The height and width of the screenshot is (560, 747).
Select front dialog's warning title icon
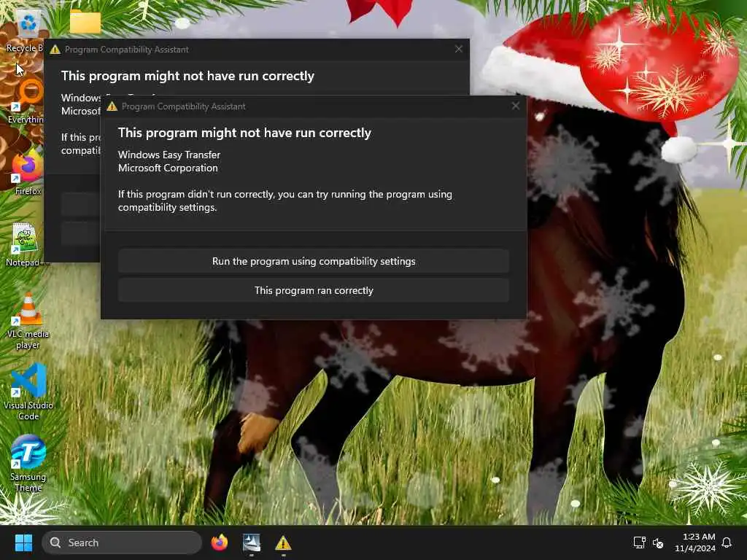(112, 106)
